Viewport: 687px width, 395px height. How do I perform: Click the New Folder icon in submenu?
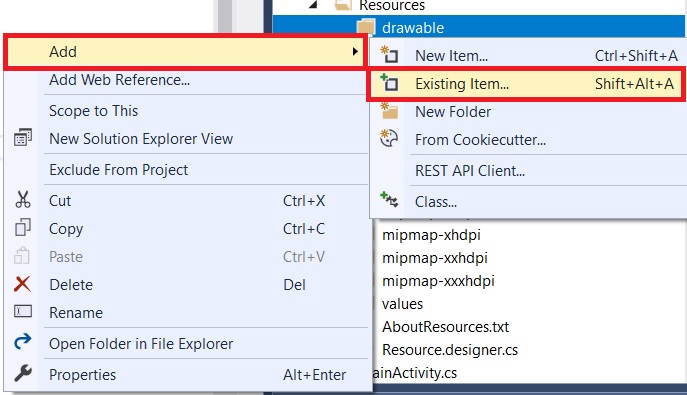click(x=389, y=111)
